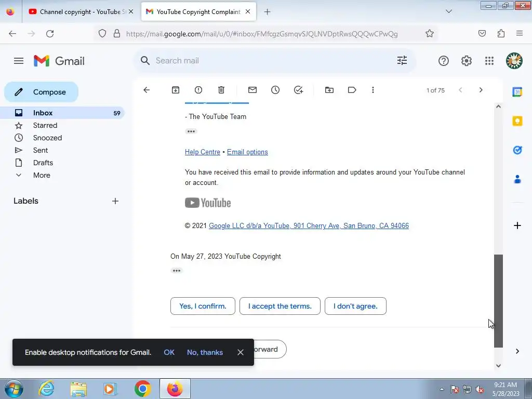The image size is (532, 399).
Task: Reload the current page
Action: click(50, 34)
